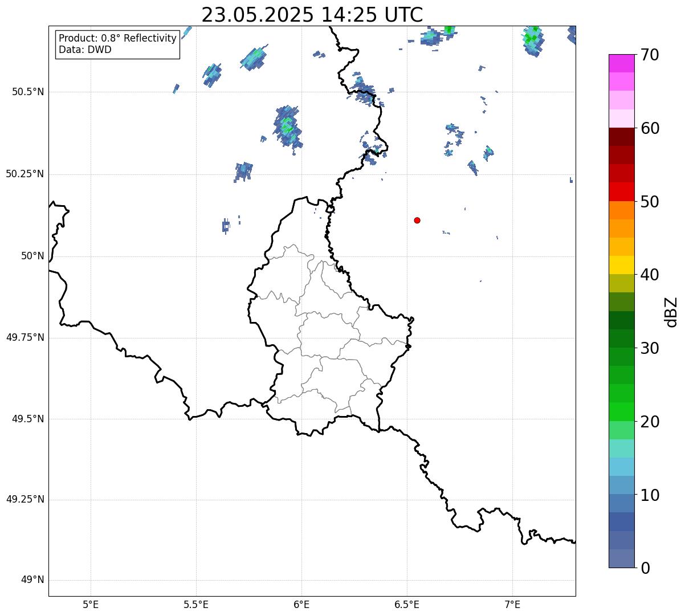
Task: Click the 49.75°N latitude label
Action: point(25,337)
